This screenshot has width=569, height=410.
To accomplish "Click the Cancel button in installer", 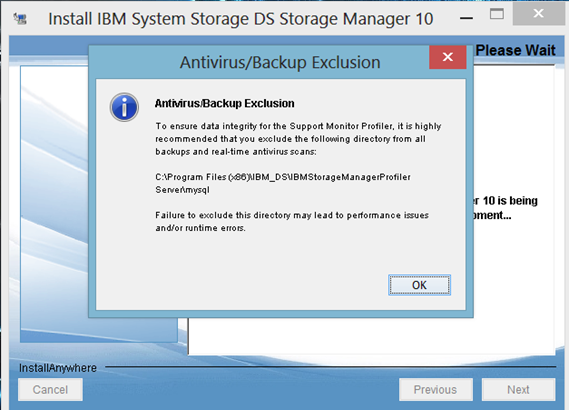I will [x=50, y=389].
